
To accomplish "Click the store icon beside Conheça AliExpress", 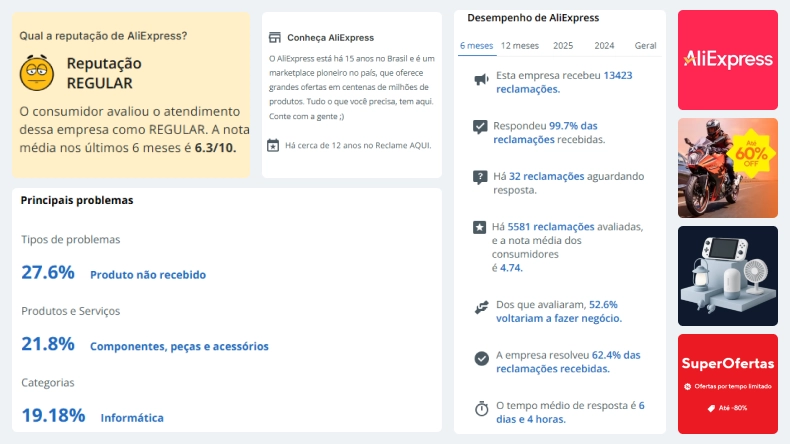I will tap(275, 37).
